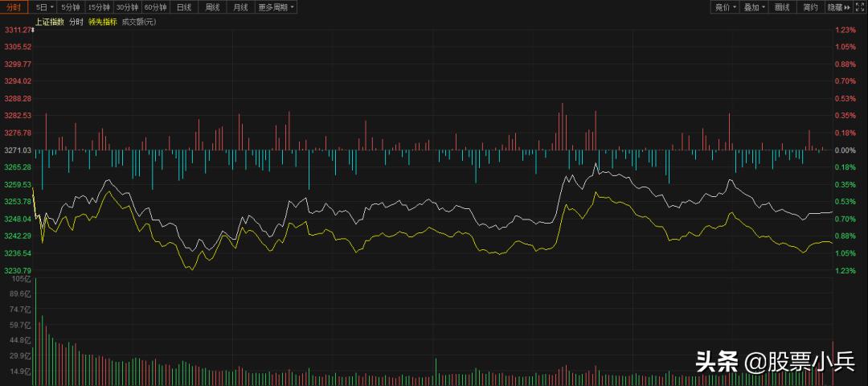Switch to the 分时 intraday tab
Image resolution: width=868 pixels, height=386 pixels.
pyautogui.click(x=14, y=7)
